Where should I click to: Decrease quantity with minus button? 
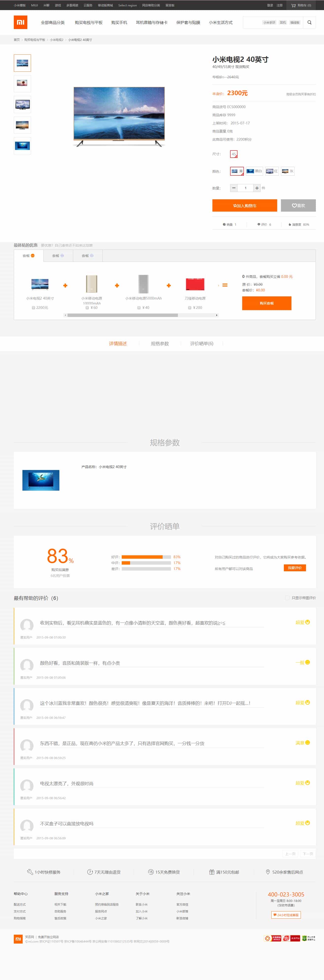coord(234,188)
